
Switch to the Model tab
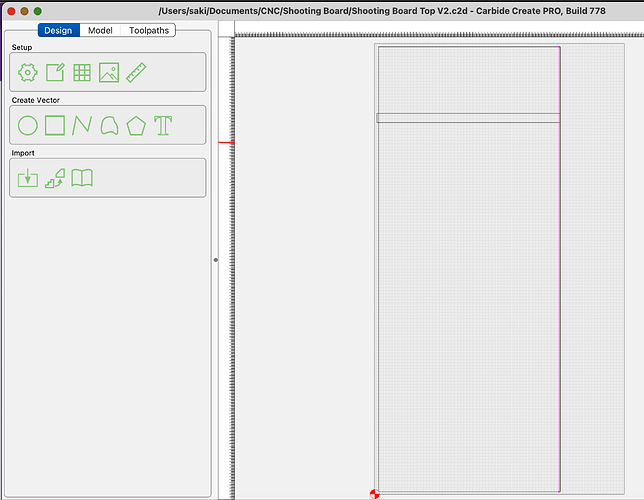coord(100,30)
